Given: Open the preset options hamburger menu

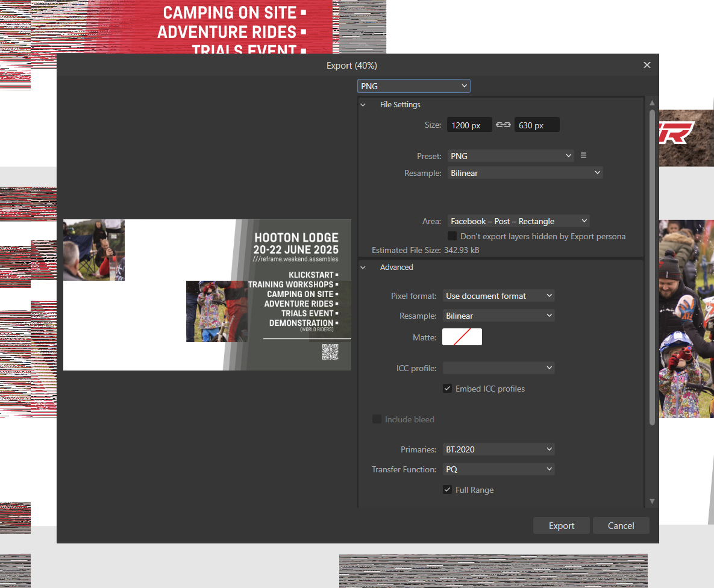Looking at the screenshot, I should point(583,156).
